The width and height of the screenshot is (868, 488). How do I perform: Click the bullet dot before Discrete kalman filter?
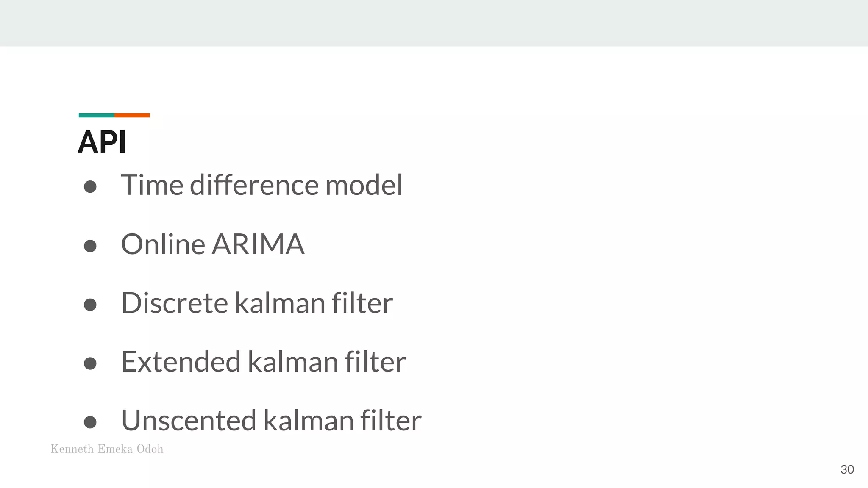click(x=90, y=305)
